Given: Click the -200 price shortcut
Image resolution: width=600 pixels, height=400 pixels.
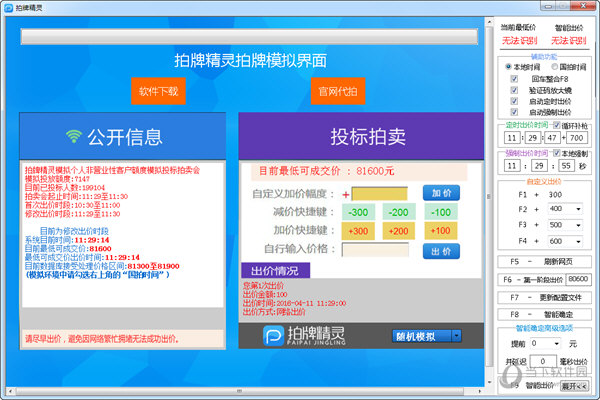Looking at the screenshot, I should click(399, 212).
